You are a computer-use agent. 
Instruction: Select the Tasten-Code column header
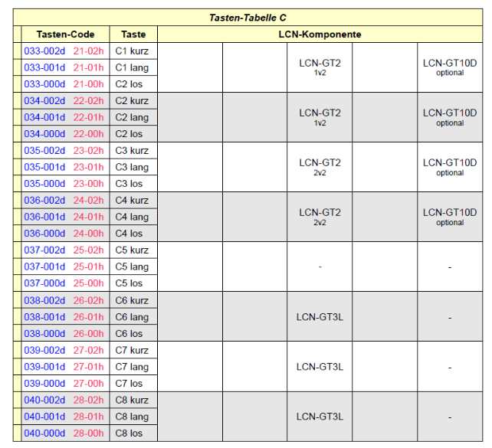pos(65,34)
